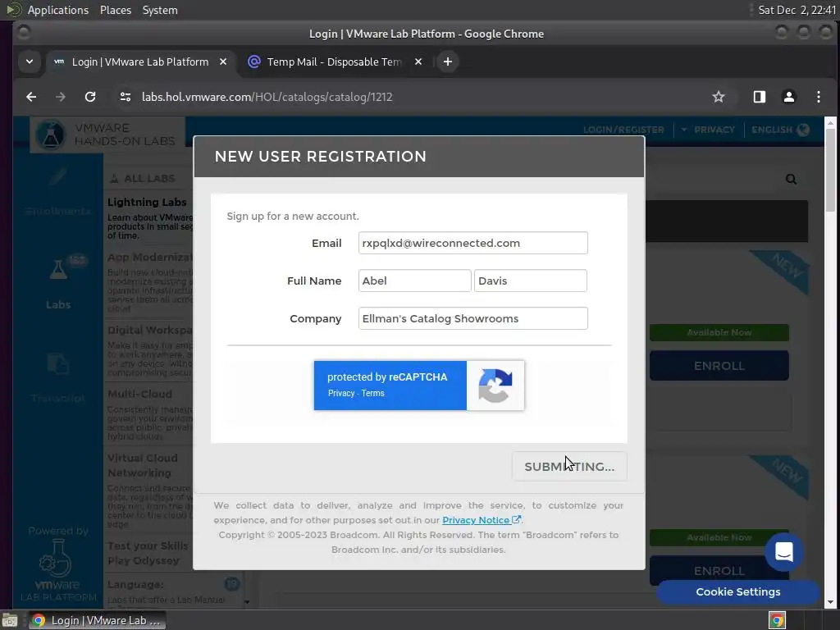Image resolution: width=840 pixels, height=630 pixels.
Task: Open Login/Register in header
Action: (x=623, y=130)
